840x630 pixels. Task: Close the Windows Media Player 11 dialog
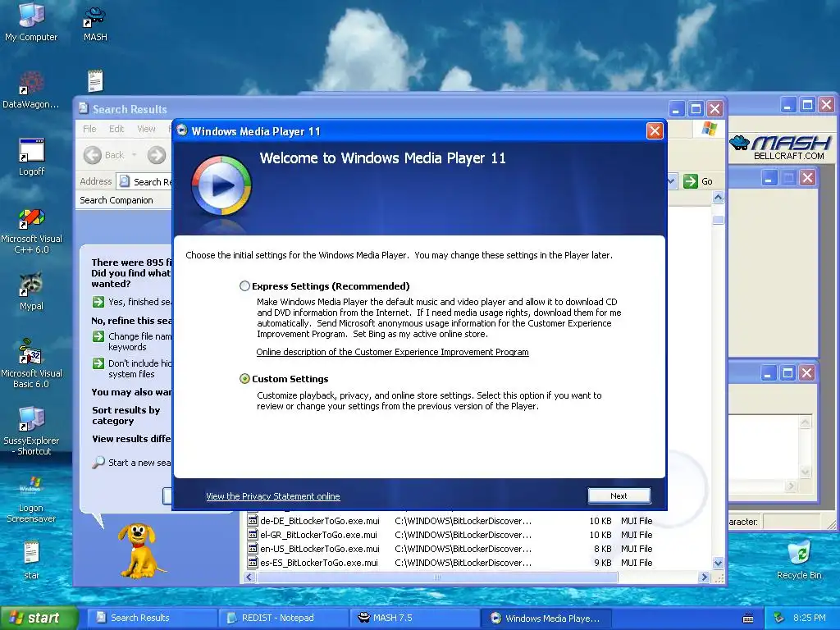[655, 131]
